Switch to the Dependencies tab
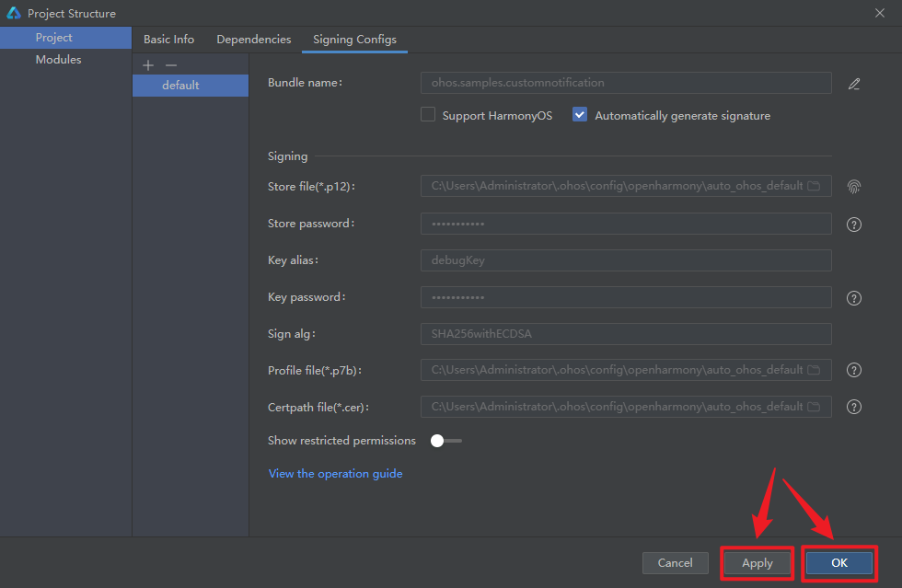Image resolution: width=902 pixels, height=588 pixels. 254,40
